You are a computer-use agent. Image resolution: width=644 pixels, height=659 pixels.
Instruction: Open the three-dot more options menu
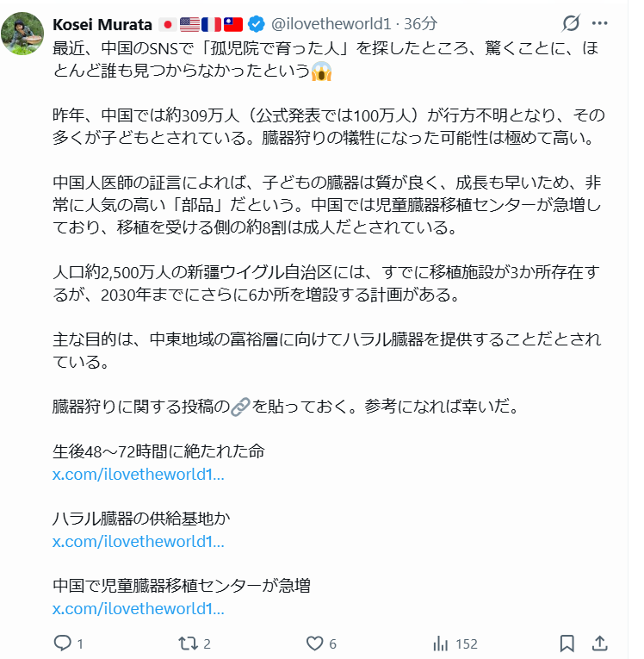pos(601,23)
